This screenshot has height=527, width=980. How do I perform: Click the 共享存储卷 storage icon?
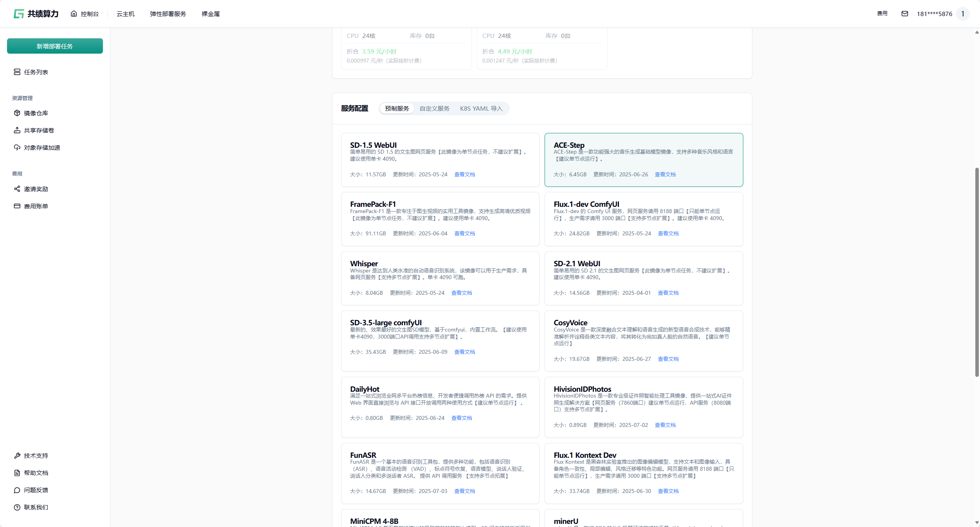coord(17,130)
